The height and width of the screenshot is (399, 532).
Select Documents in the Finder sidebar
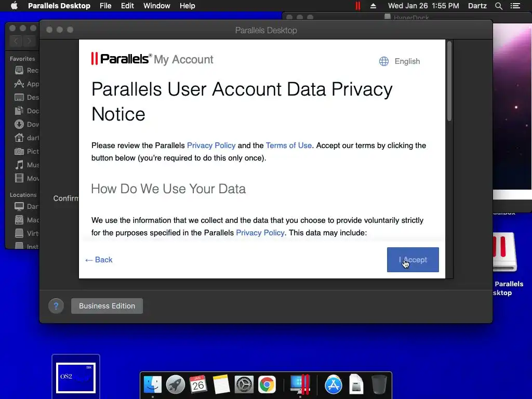(x=26, y=111)
